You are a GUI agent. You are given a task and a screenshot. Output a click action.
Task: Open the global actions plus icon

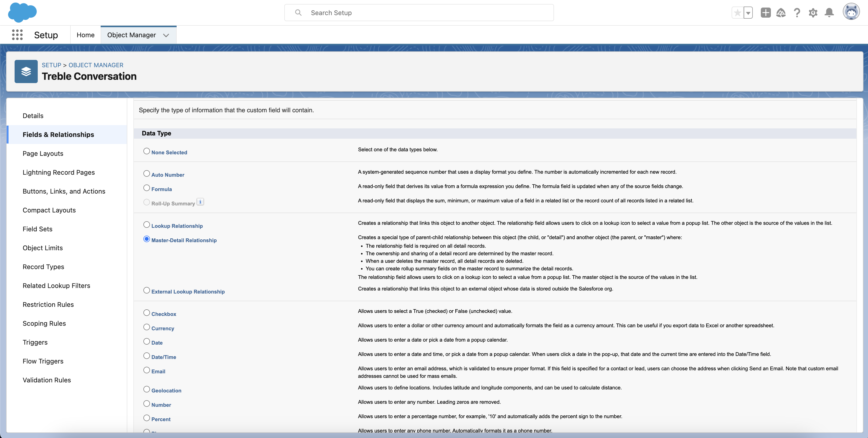[x=766, y=13]
